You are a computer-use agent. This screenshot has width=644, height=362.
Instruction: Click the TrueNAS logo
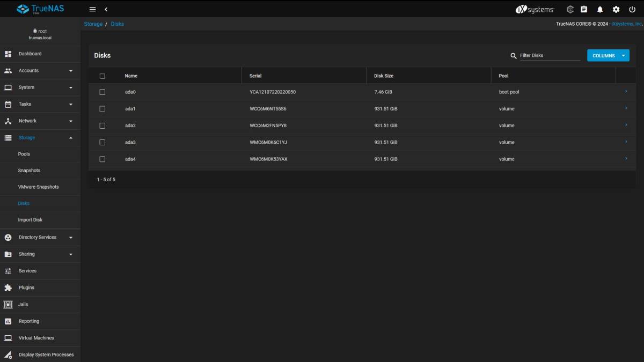point(40,9)
